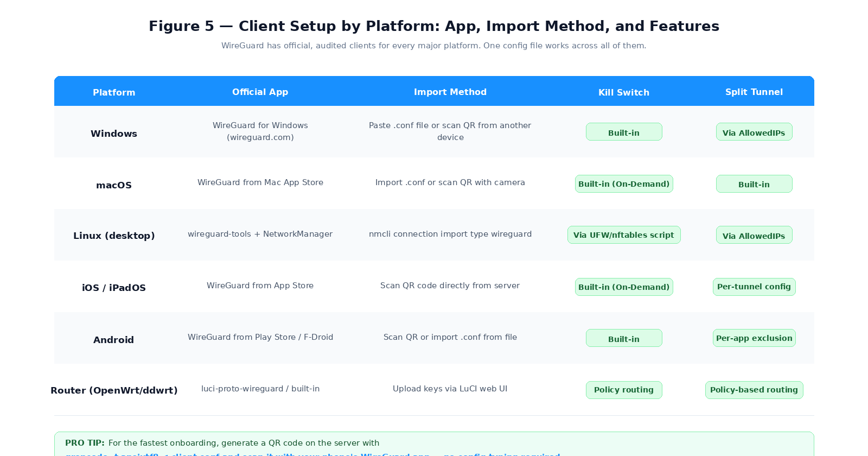
Task: Click the iOS Built-in (On-Demand) badge
Action: click(624, 287)
